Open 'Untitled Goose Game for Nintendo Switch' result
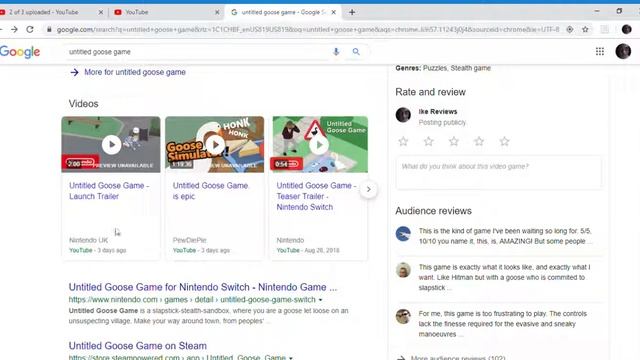 click(x=203, y=287)
